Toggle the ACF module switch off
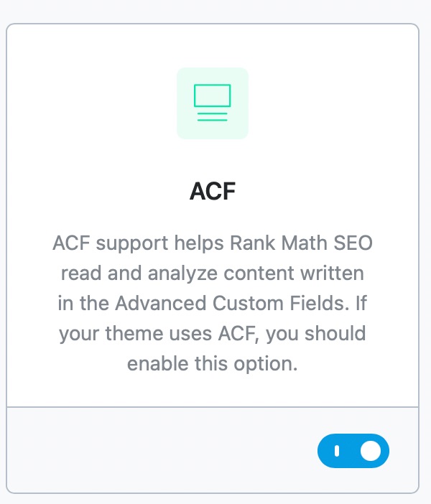This screenshot has width=431, height=504. pos(353,451)
